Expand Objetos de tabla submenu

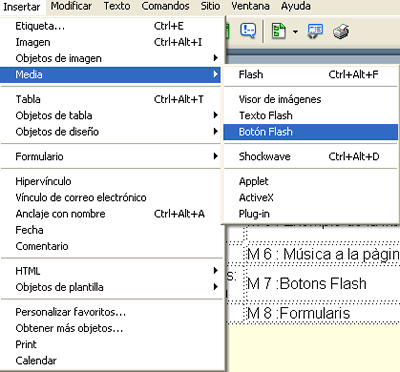[x=111, y=116]
